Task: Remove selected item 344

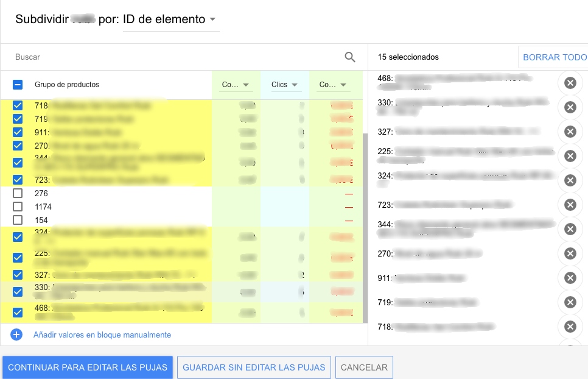Action: point(570,229)
